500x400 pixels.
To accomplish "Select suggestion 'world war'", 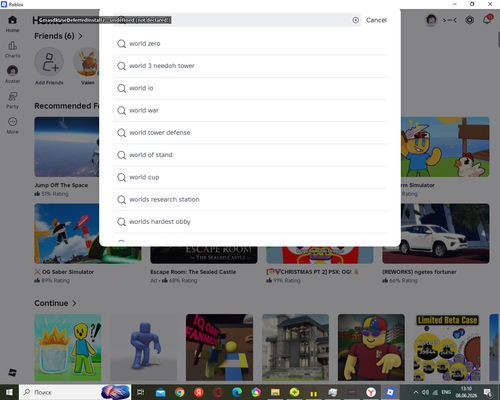I will [250, 110].
